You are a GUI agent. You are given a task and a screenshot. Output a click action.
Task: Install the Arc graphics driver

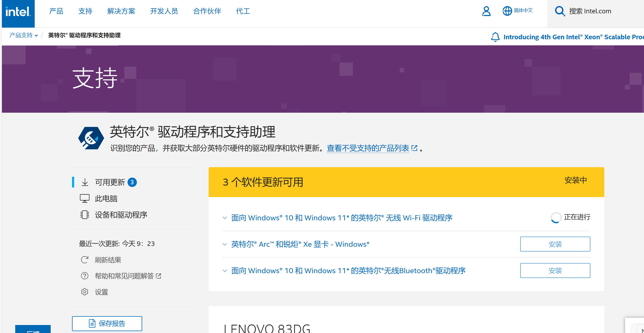pos(555,244)
